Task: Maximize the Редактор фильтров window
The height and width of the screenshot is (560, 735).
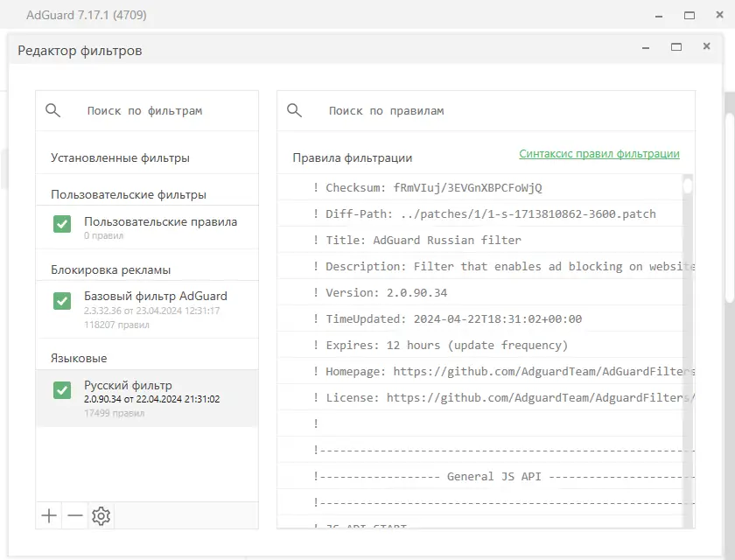Action: (x=675, y=47)
